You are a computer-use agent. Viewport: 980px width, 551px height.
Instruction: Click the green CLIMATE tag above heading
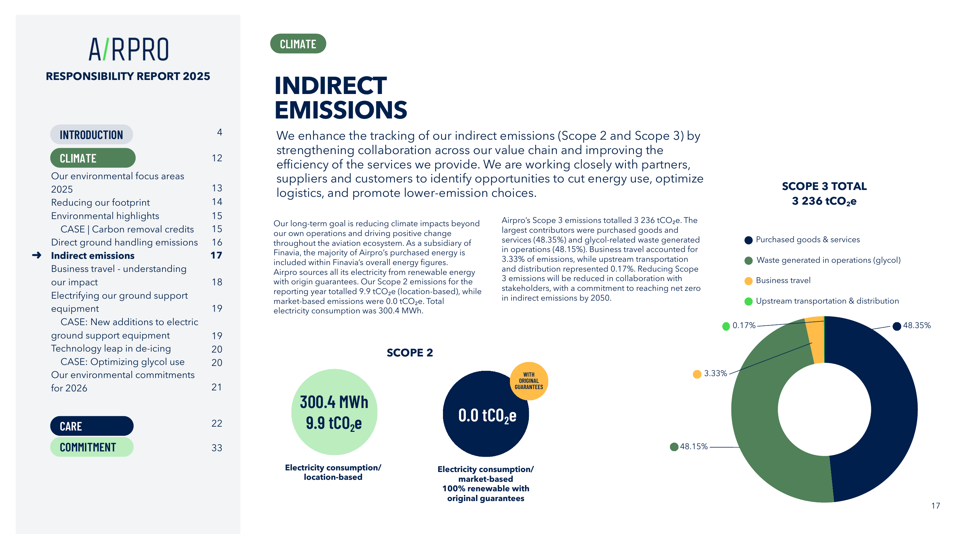[x=298, y=44]
